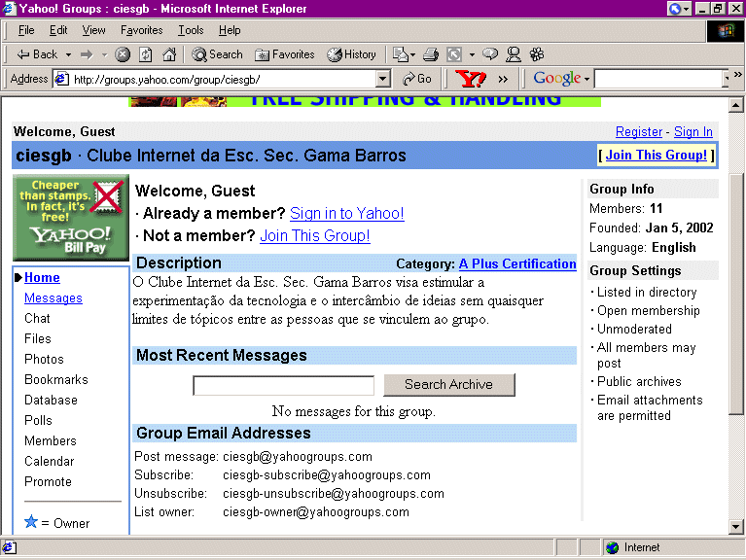Open the Mail button dropdown arrow
Viewport: 746px width, 560px height.
point(412,55)
